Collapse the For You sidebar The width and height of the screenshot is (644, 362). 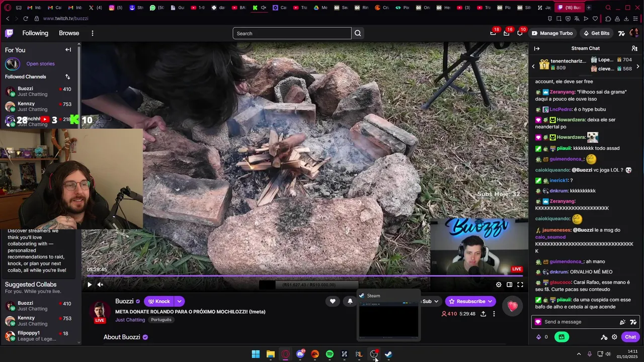[68, 50]
